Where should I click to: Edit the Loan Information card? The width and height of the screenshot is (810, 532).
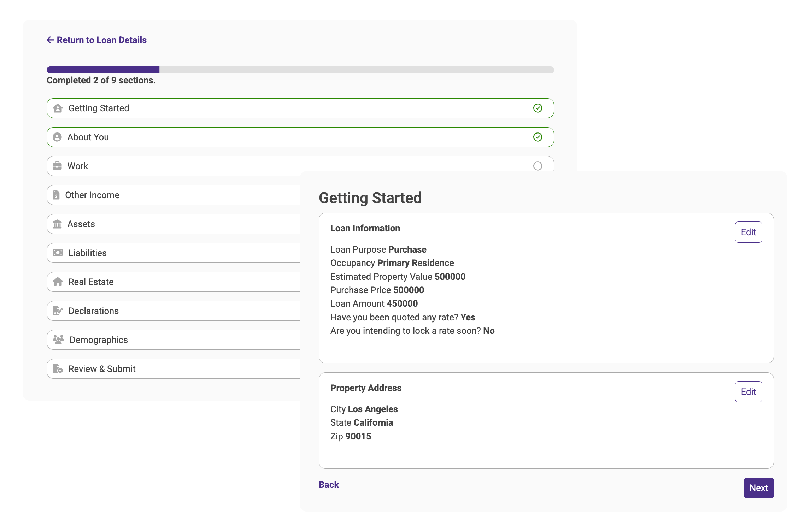[x=748, y=232]
